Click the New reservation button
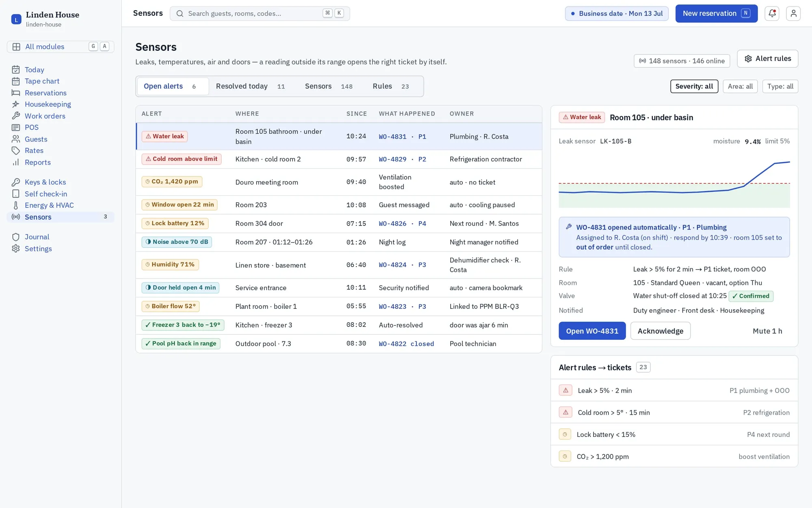 717,13
